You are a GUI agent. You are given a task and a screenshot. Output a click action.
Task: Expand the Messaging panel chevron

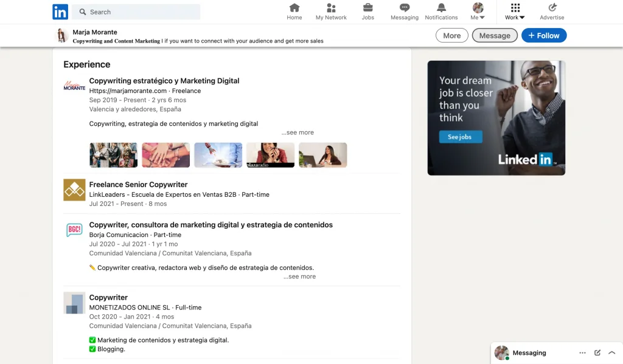612,352
